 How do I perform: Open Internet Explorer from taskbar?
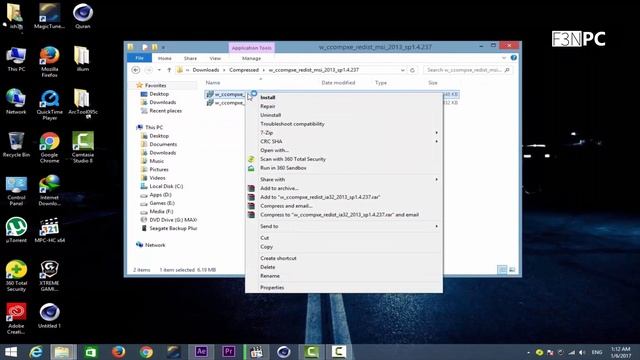coord(36,352)
